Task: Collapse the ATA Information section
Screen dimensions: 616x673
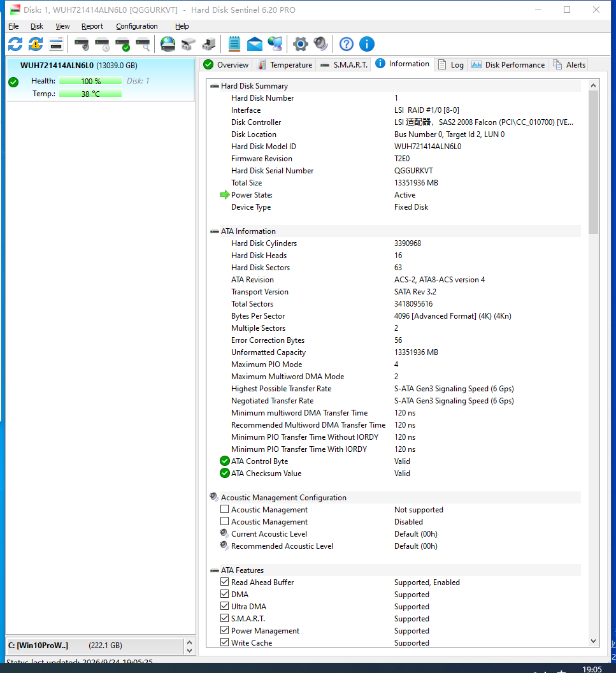Action: click(x=215, y=231)
